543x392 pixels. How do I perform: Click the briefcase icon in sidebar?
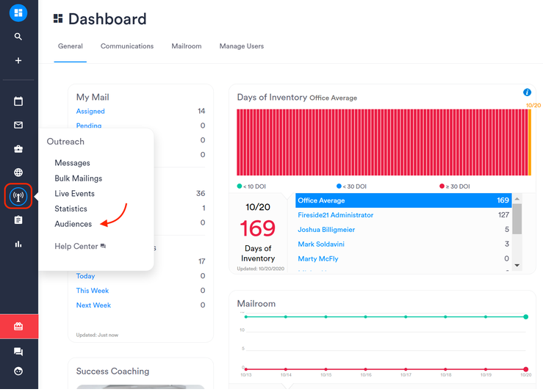[18, 149]
